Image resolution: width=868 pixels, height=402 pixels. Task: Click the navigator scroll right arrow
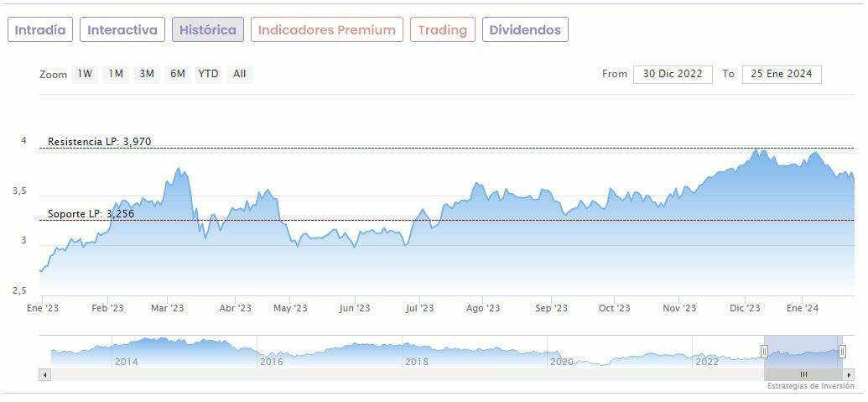(x=849, y=374)
